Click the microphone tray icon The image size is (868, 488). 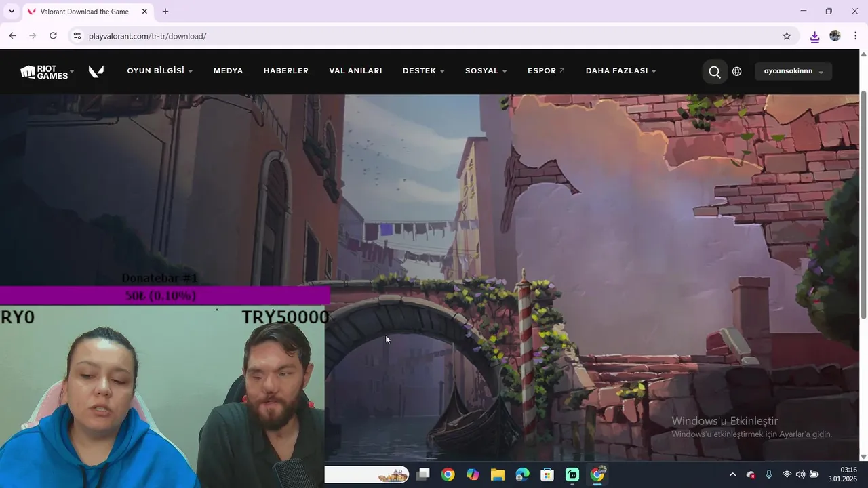click(x=768, y=474)
